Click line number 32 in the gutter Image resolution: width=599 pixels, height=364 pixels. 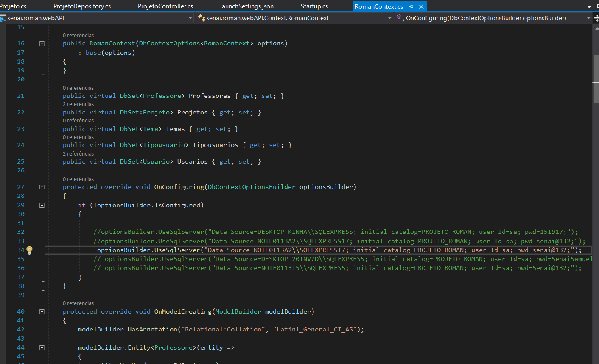(21, 232)
